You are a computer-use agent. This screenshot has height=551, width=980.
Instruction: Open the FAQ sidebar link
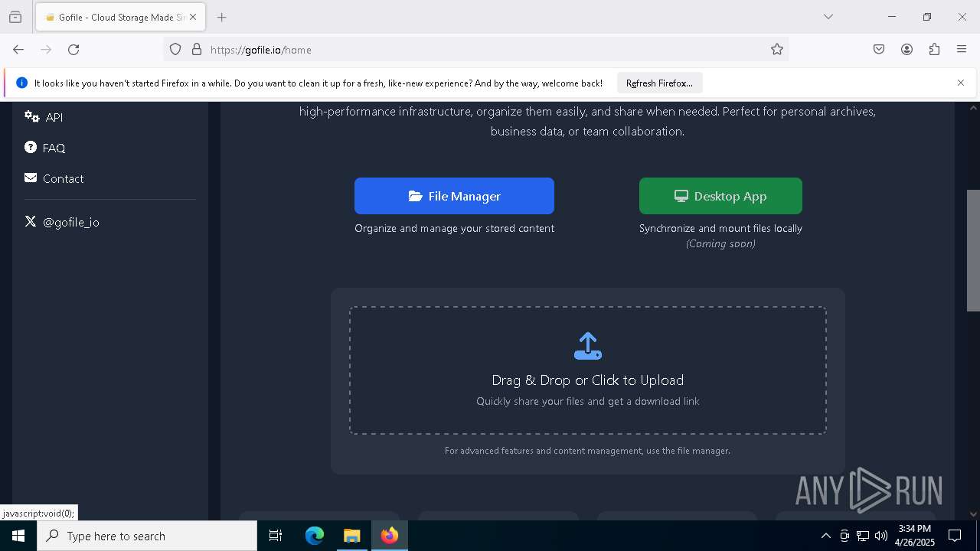[x=44, y=148]
